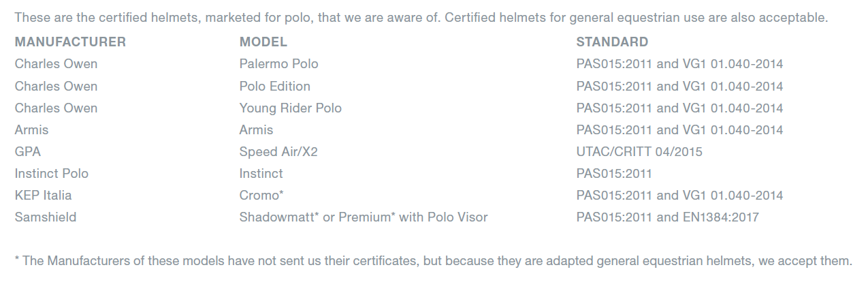This screenshot has height=291, width=868.
Task: Select the Young Rider Polo model
Action: click(290, 108)
